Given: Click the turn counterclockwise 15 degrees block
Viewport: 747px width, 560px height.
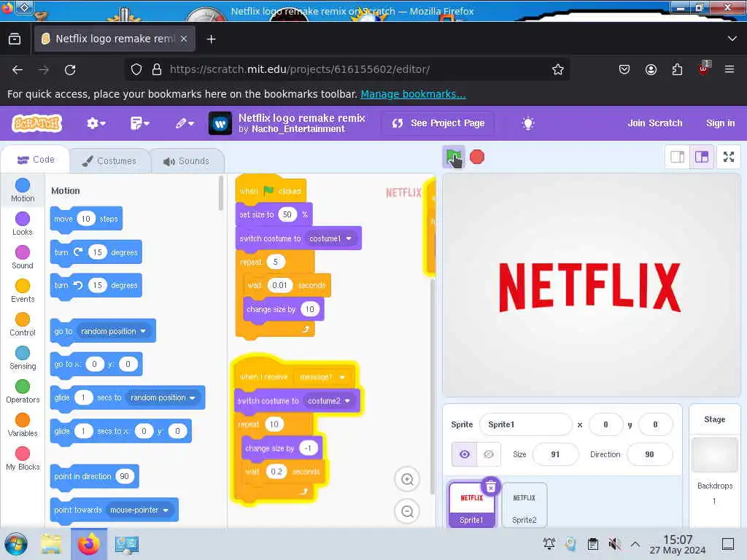Looking at the screenshot, I should (x=96, y=286).
